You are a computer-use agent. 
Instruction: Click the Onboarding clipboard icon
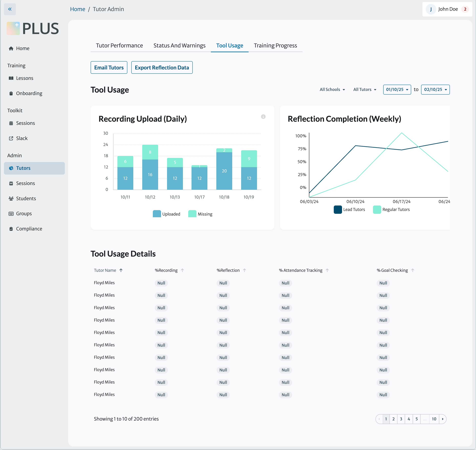pos(11,93)
